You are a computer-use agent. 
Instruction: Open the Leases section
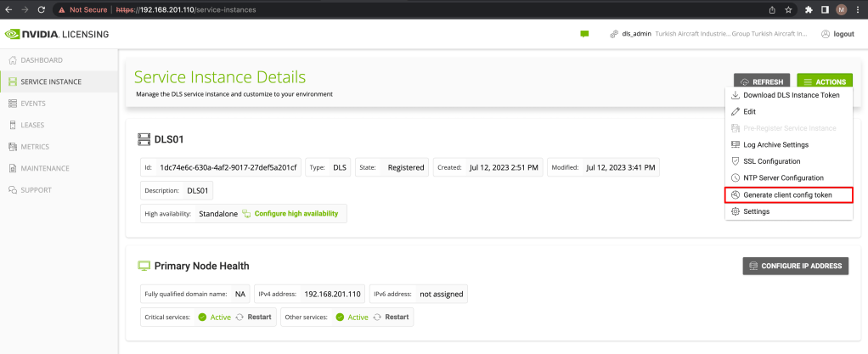[32, 125]
